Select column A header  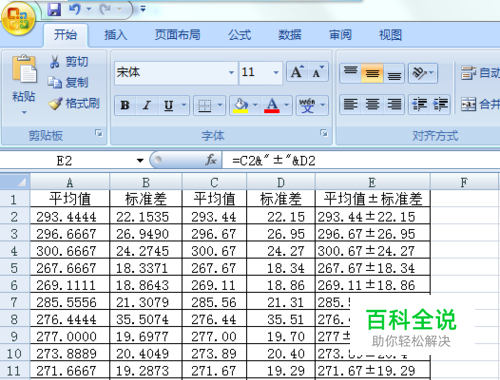tap(70, 182)
